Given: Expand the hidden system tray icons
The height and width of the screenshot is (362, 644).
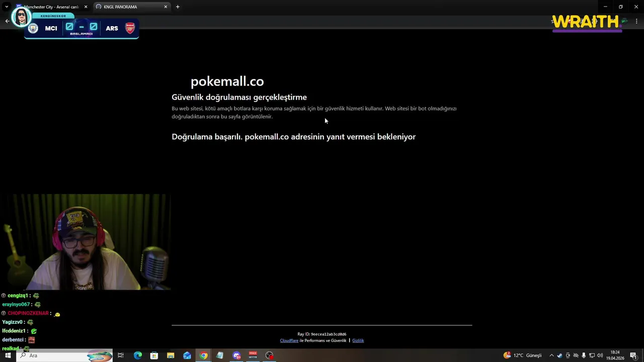Looking at the screenshot, I should click(551, 355).
